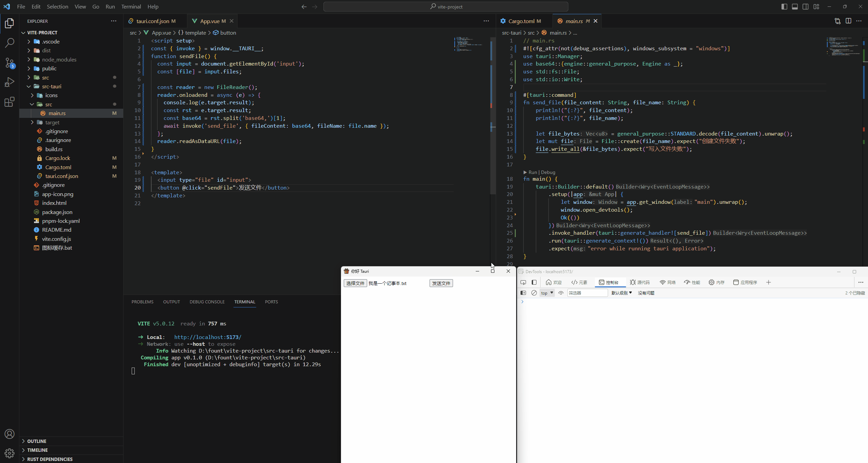
Task: Open the Search view in activity bar
Action: click(10, 43)
